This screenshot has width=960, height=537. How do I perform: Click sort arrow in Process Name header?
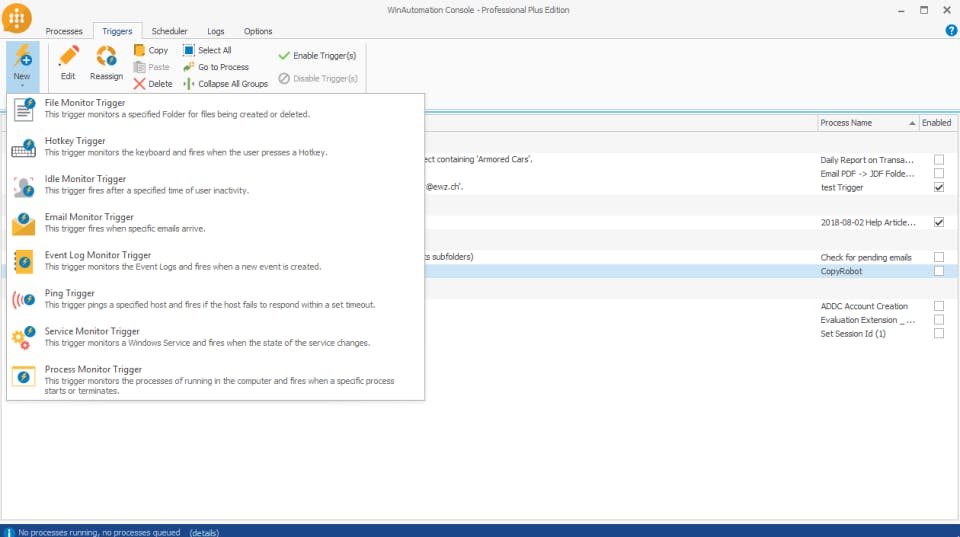[x=912, y=124]
